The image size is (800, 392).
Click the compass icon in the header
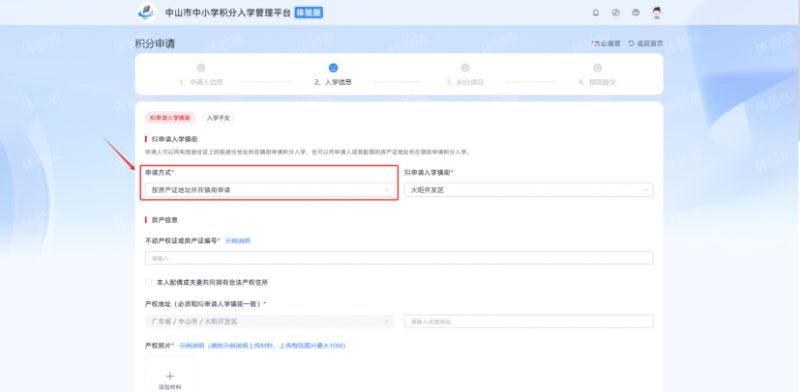(x=616, y=13)
